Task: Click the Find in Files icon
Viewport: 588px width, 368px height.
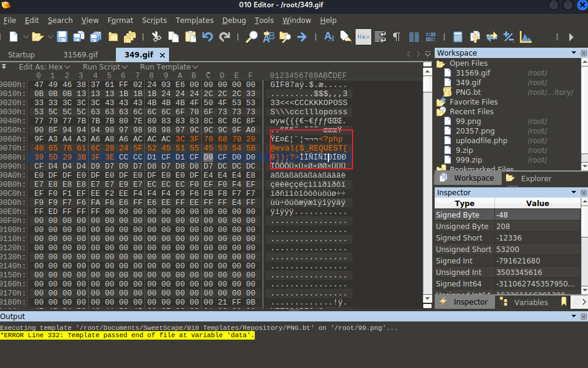Action: (285, 37)
